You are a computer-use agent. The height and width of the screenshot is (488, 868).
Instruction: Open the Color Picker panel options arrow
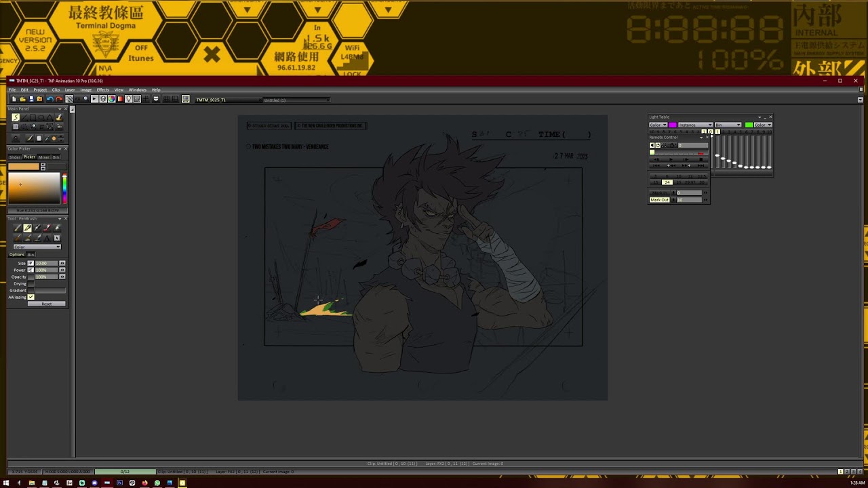point(60,149)
